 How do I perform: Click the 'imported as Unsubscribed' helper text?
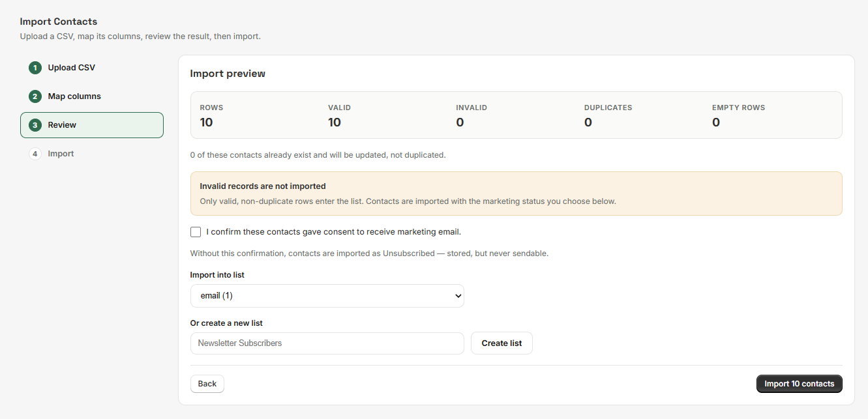369,253
